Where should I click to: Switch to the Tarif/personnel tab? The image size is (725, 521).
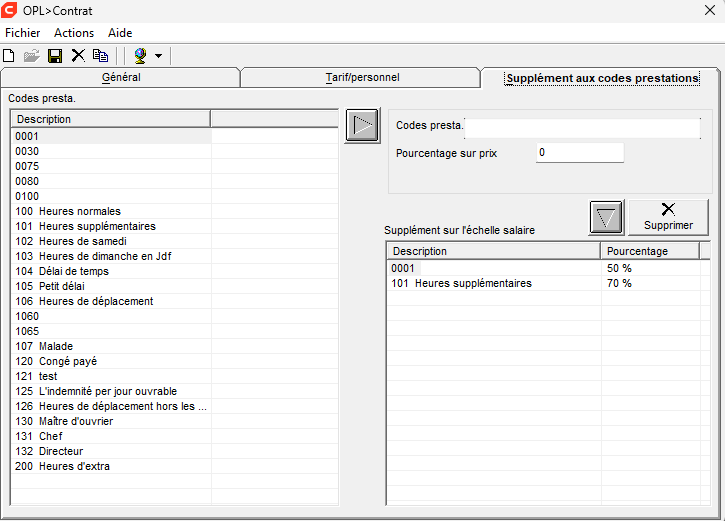(362, 77)
